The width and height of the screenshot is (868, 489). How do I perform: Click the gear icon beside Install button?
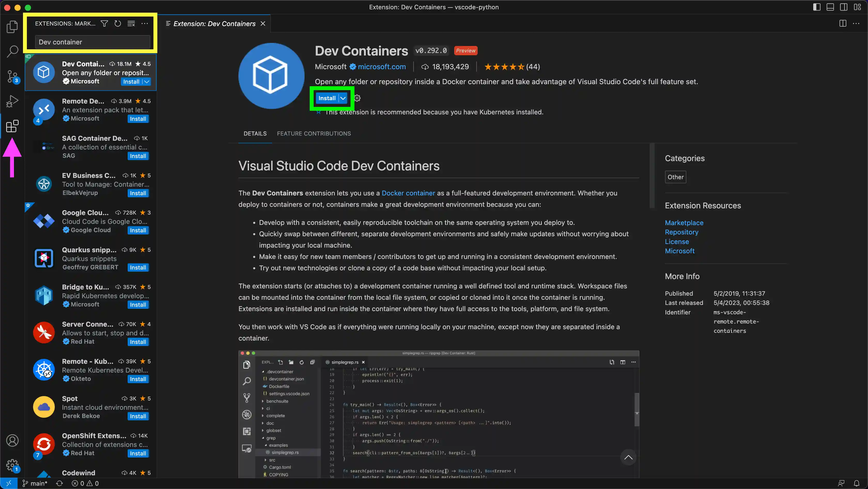(358, 98)
